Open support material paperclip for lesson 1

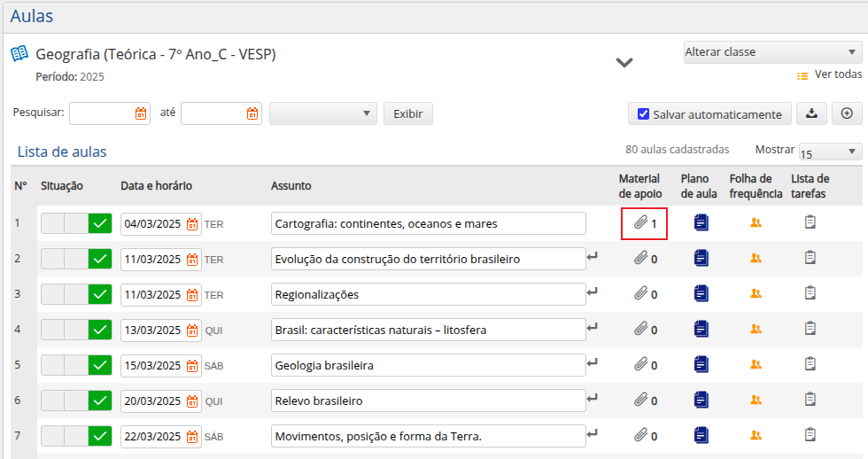641,223
